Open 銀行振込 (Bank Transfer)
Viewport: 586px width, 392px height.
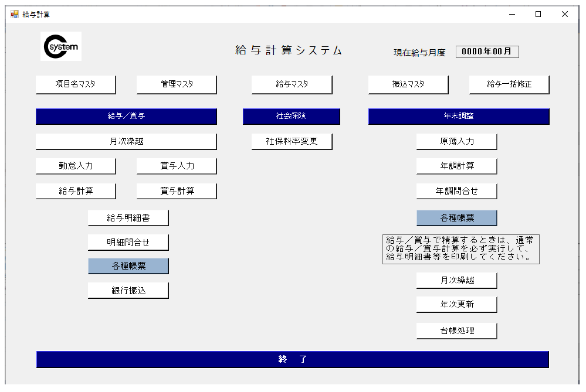pyautogui.click(x=128, y=289)
